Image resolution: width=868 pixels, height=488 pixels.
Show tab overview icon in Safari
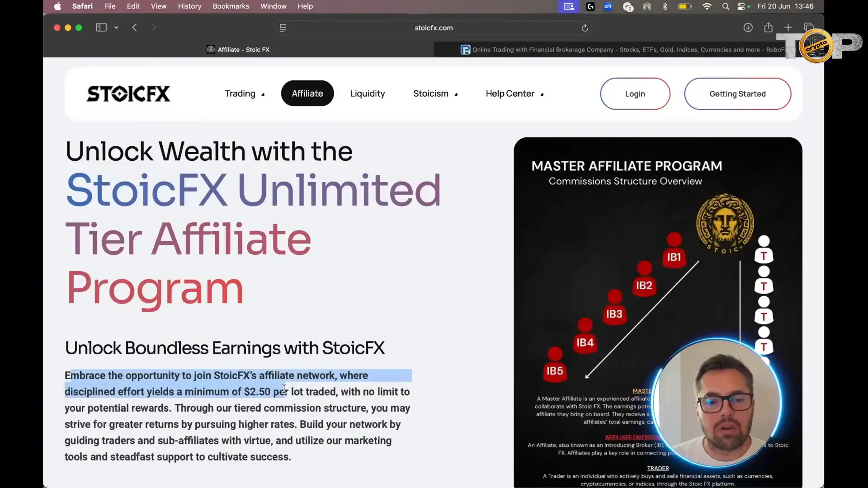[x=808, y=28]
